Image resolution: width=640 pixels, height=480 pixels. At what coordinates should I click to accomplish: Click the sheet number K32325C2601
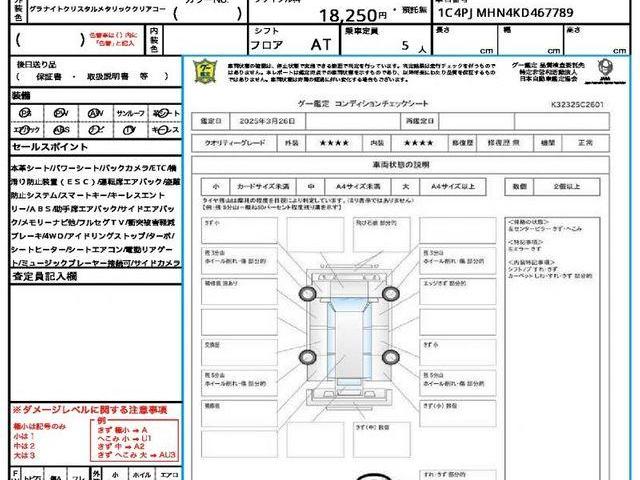tap(577, 104)
